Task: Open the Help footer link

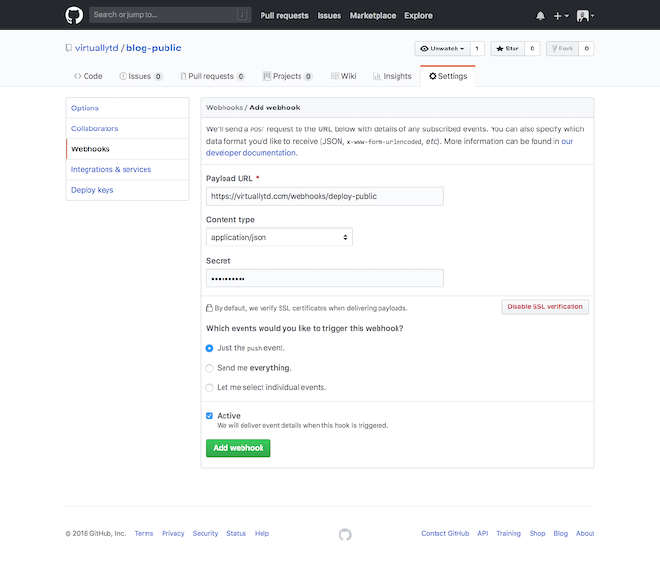Action: [x=262, y=533]
